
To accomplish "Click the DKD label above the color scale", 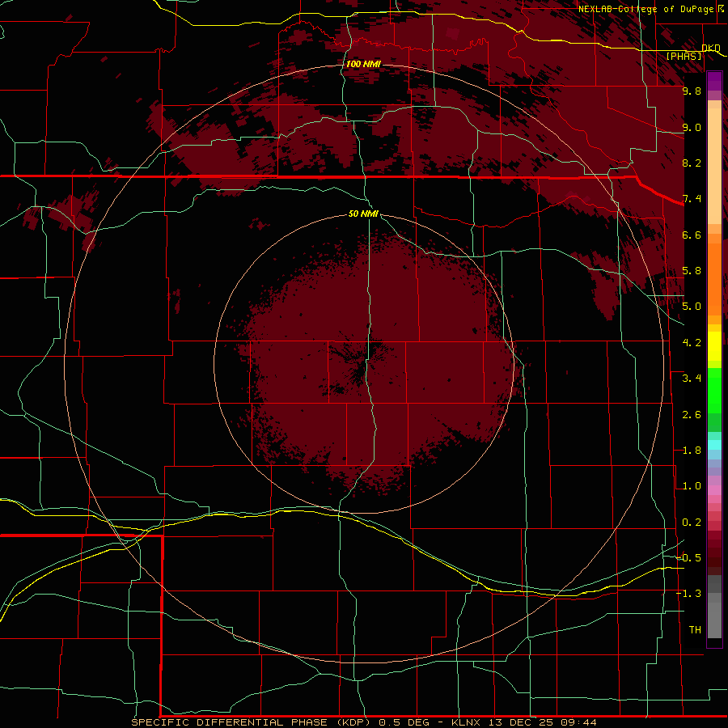I will point(711,48).
